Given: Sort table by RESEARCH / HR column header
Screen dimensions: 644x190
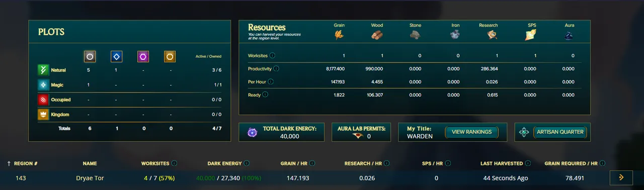Looking at the screenshot, I should (364, 163).
